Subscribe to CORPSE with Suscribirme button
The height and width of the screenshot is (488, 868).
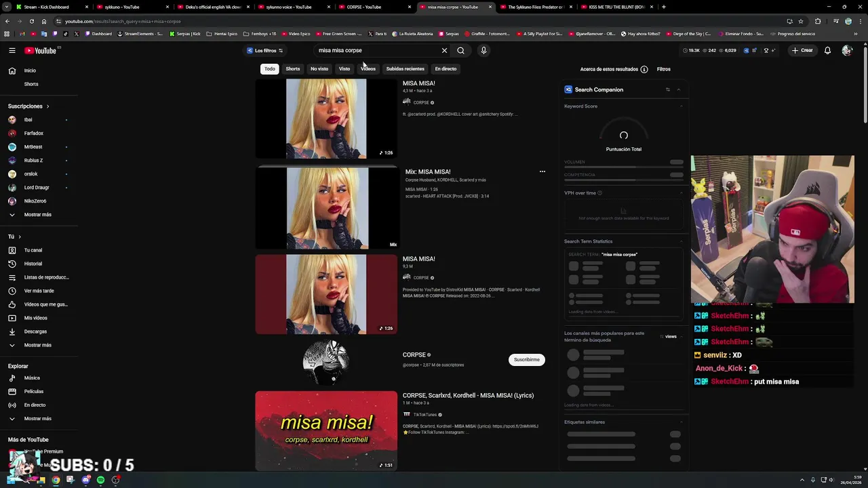point(526,359)
